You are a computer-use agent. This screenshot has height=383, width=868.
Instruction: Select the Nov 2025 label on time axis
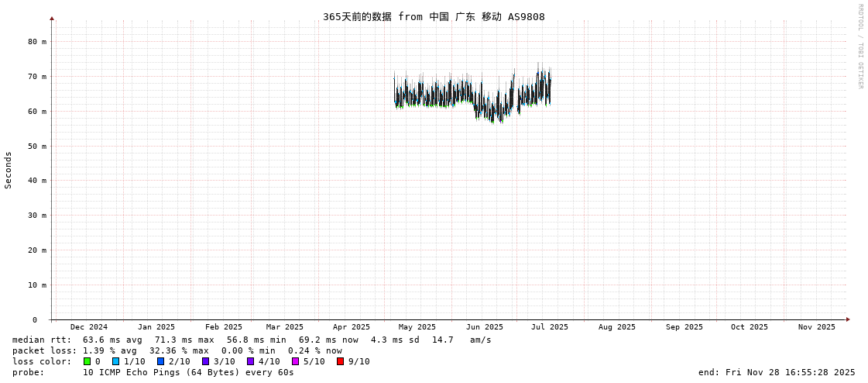(x=817, y=327)
